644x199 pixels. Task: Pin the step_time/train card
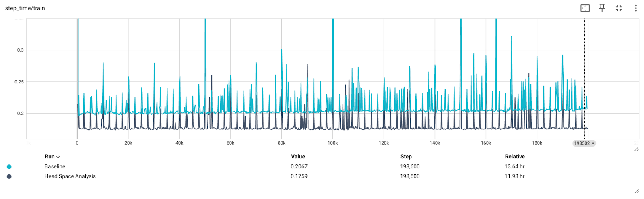point(602,8)
